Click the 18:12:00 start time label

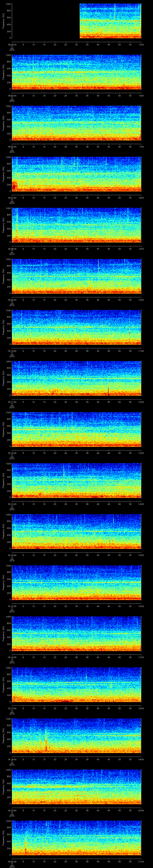pos(12,453)
